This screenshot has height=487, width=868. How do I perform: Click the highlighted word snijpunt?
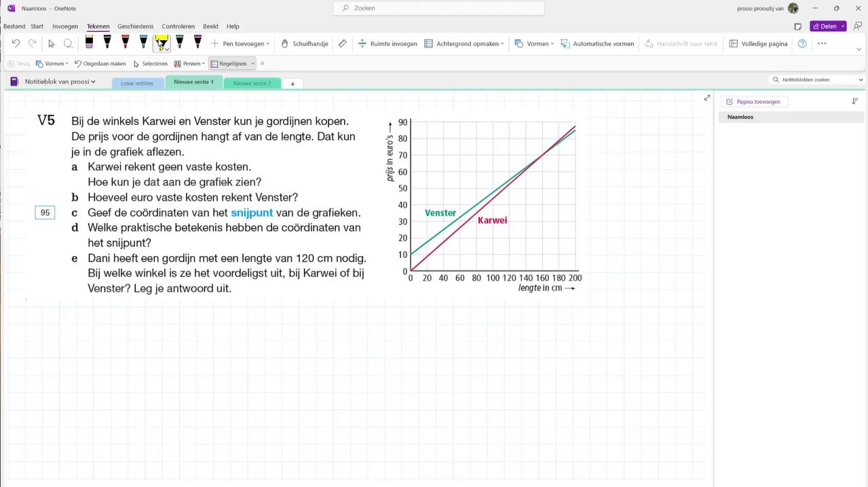tap(252, 213)
